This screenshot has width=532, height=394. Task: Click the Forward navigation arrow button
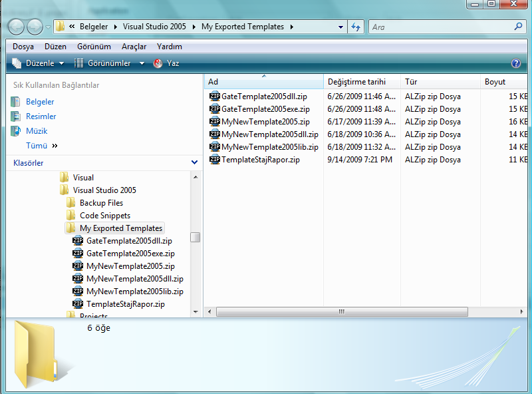pos(35,27)
